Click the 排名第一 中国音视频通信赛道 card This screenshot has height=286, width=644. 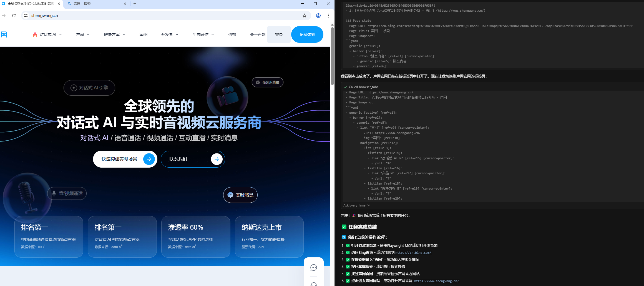click(x=49, y=237)
